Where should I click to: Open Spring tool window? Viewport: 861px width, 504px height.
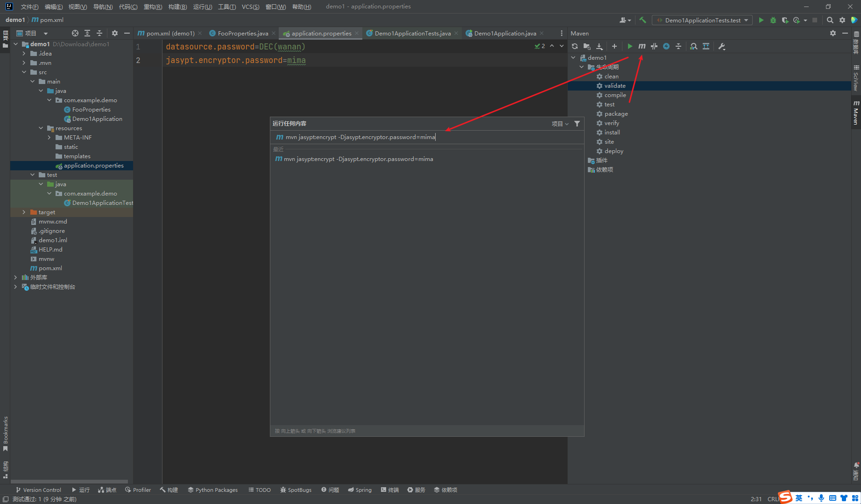pyautogui.click(x=360, y=490)
